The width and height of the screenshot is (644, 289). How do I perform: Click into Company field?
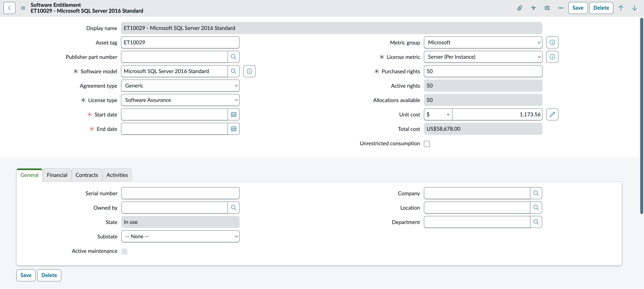pyautogui.click(x=477, y=193)
